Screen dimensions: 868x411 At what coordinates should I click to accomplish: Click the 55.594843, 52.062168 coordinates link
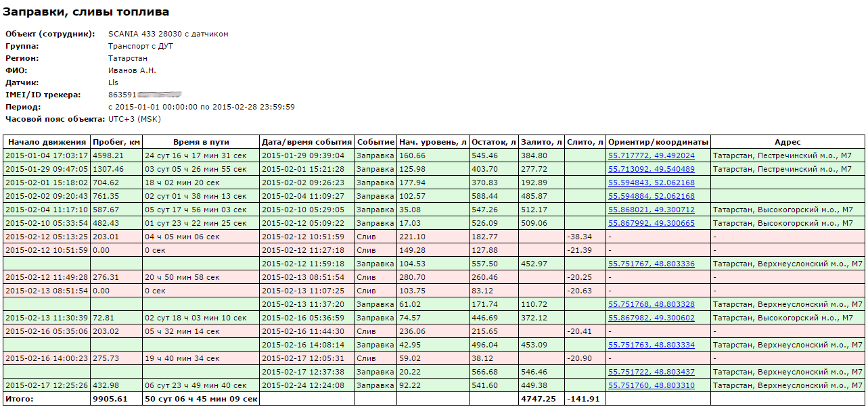tap(651, 183)
